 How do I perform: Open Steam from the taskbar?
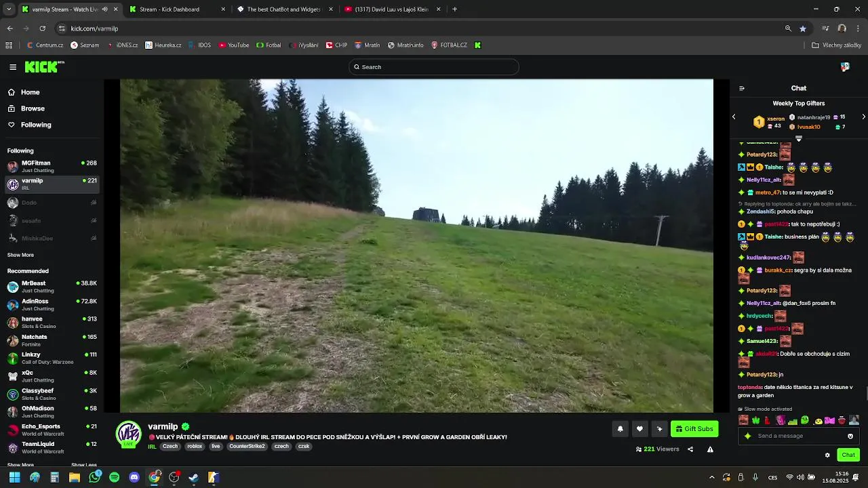pos(193,477)
